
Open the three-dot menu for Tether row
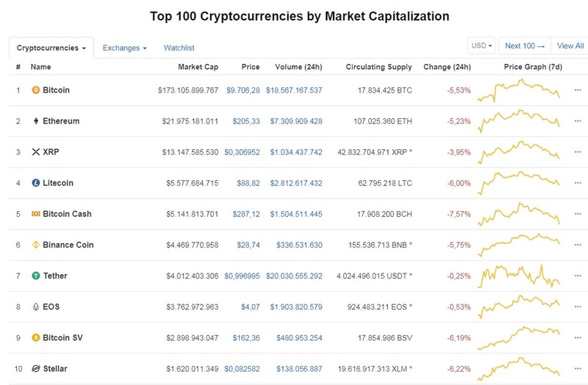click(x=578, y=276)
